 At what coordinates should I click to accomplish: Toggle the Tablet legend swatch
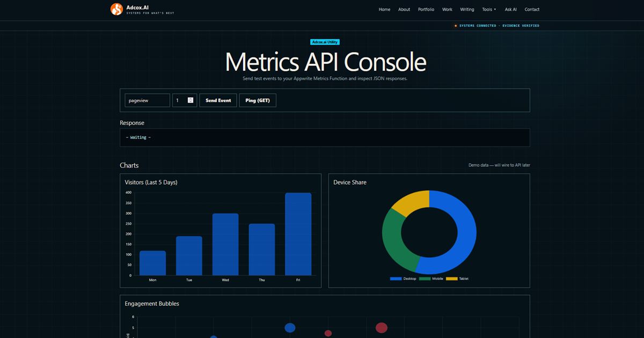(x=452, y=278)
